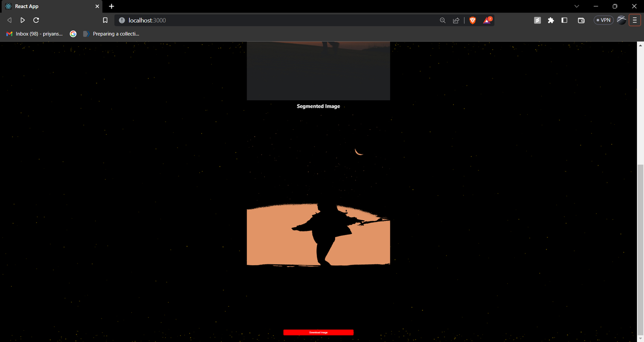Open the Brave main hamburger menu
This screenshot has height=342, width=644.
635,20
